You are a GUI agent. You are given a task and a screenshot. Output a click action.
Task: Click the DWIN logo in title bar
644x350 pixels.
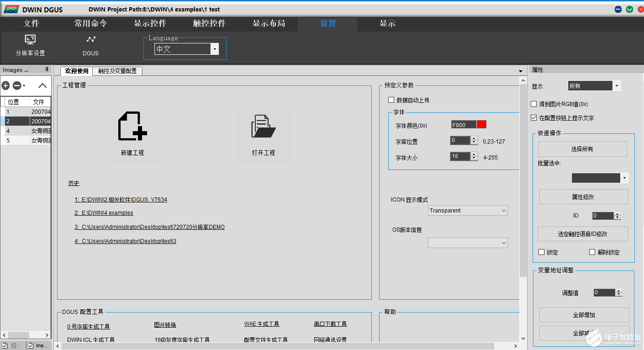click(x=11, y=9)
